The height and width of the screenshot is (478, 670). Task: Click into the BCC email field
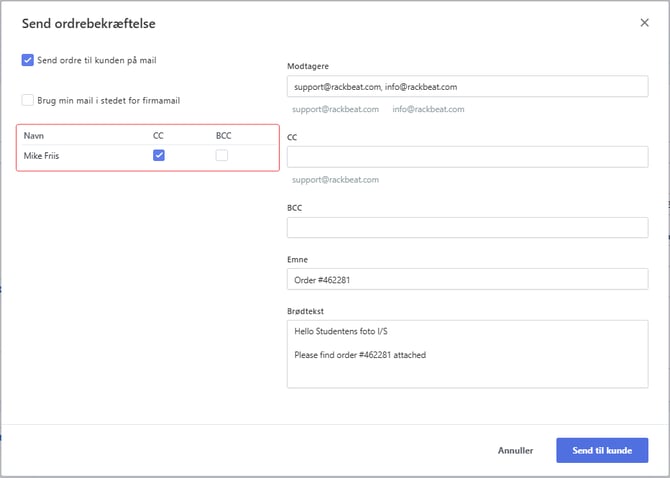click(x=467, y=228)
